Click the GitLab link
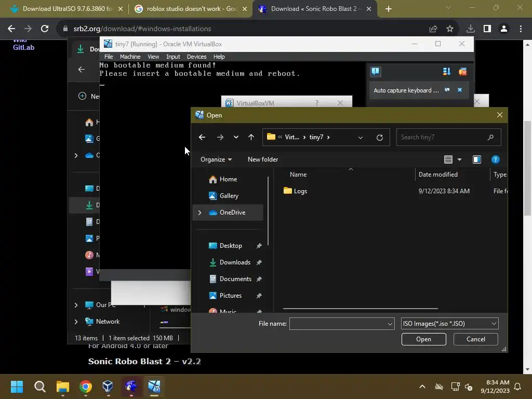532x399 pixels. [23, 47]
